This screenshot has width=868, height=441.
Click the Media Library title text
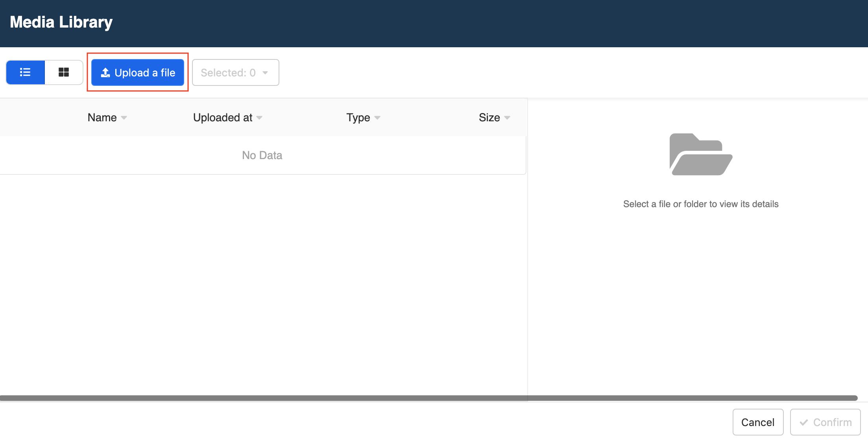coord(61,22)
